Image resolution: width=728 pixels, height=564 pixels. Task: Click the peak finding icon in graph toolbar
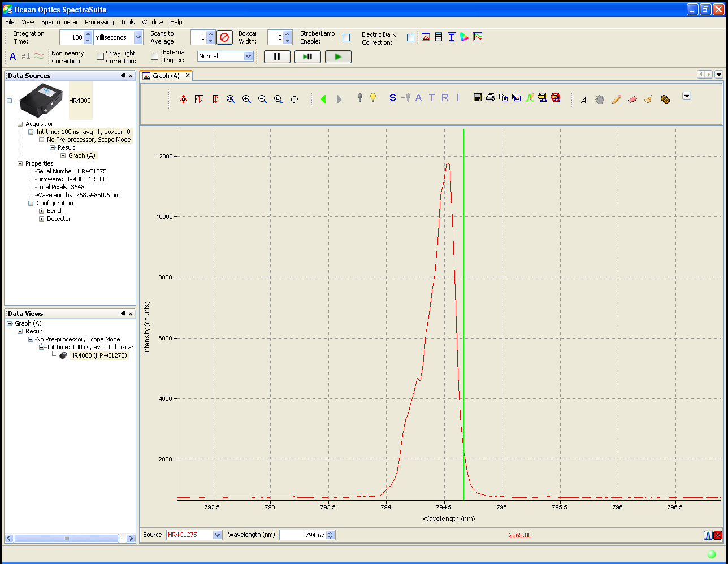click(530, 98)
